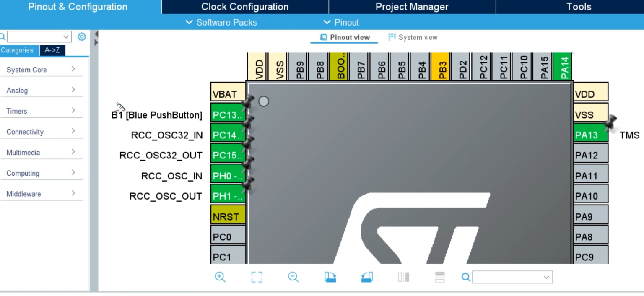Click the vertical split view icon
Screen dimensions: 644x296
[x=403, y=277]
